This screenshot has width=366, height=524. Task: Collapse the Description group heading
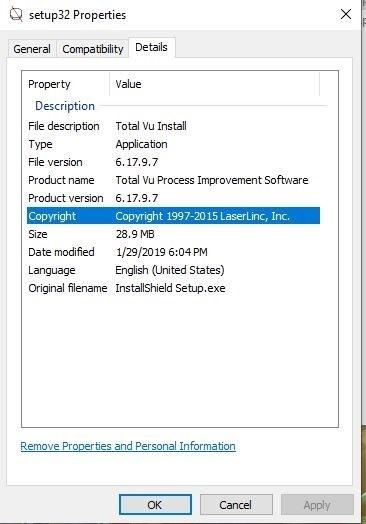point(65,106)
